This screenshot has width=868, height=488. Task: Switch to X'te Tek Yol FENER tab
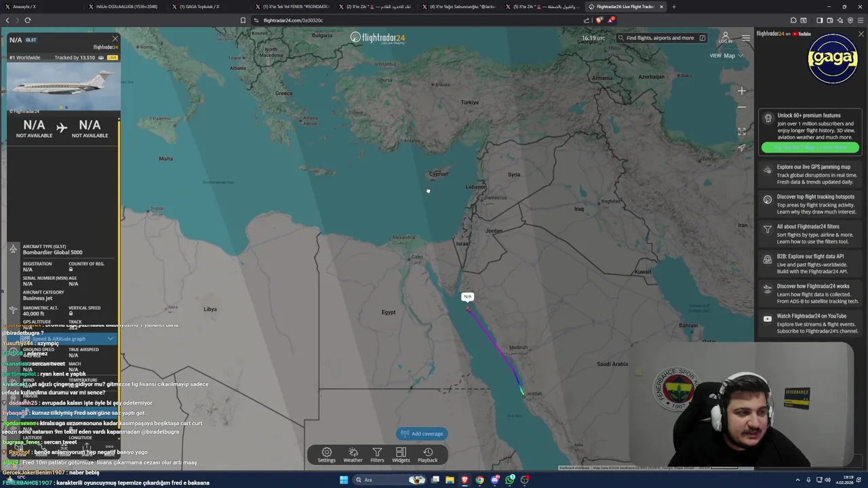pos(293,7)
